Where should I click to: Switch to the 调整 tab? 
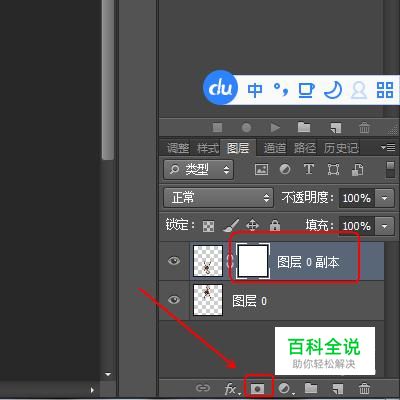[178, 148]
